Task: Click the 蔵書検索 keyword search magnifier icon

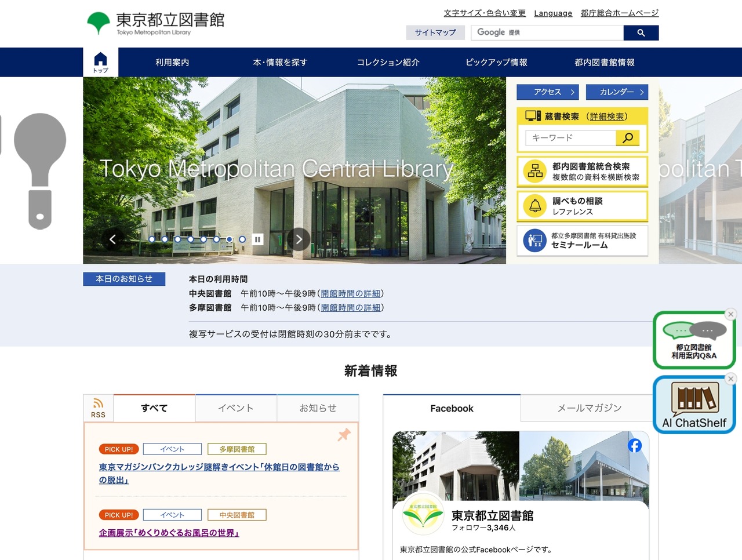Action: click(x=627, y=138)
